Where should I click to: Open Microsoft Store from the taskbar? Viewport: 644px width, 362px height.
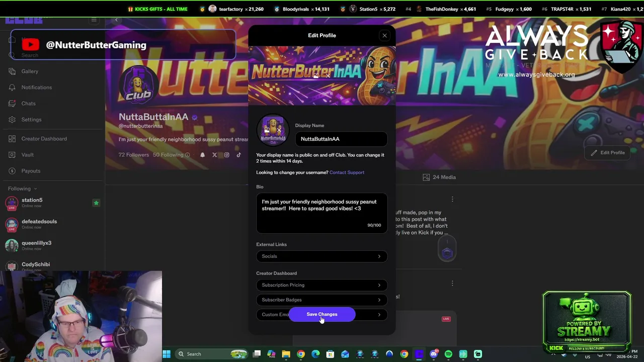coord(330,354)
